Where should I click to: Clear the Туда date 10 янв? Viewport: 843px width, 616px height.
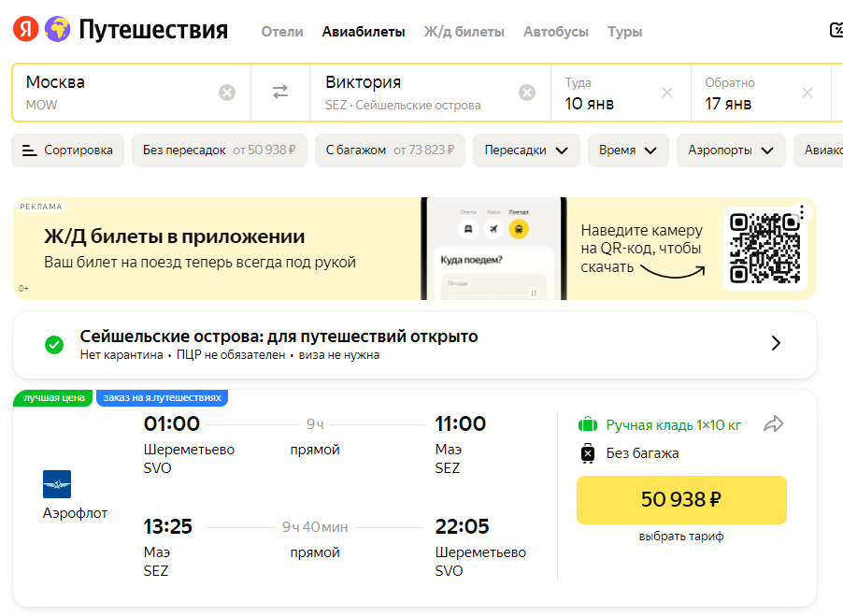click(667, 93)
